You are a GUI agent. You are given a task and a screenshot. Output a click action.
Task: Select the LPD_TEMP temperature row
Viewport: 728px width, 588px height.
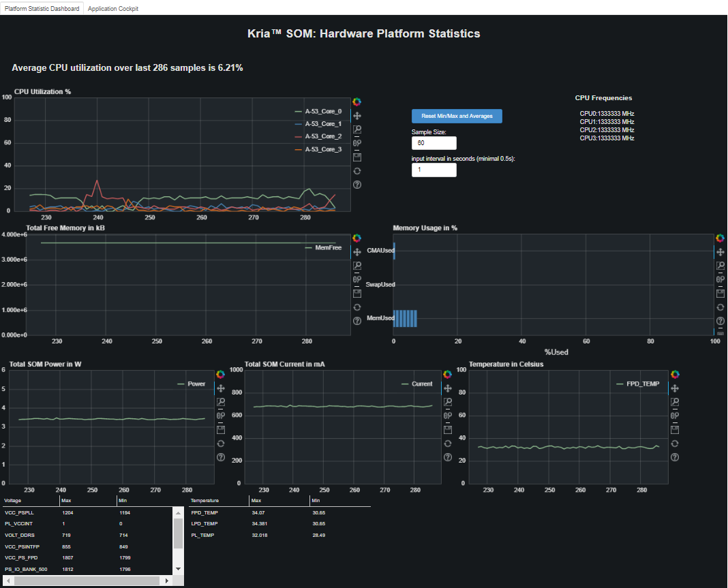pyautogui.click(x=279, y=524)
